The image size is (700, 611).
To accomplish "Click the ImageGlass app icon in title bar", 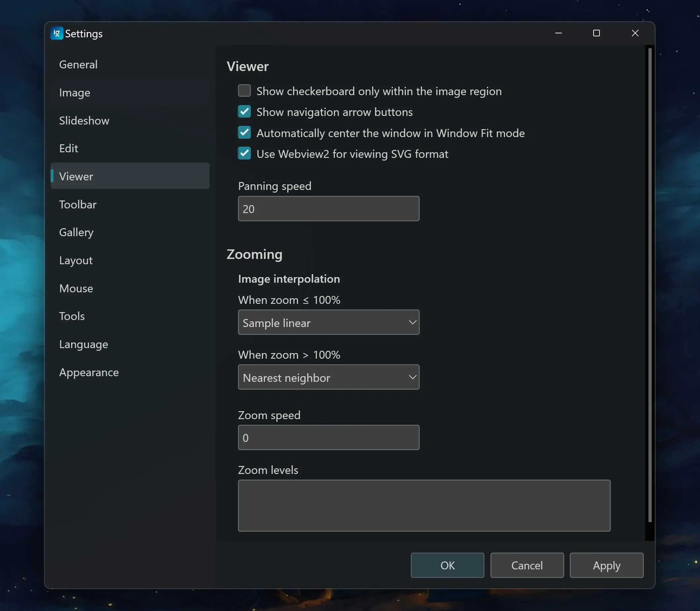I will [x=57, y=33].
